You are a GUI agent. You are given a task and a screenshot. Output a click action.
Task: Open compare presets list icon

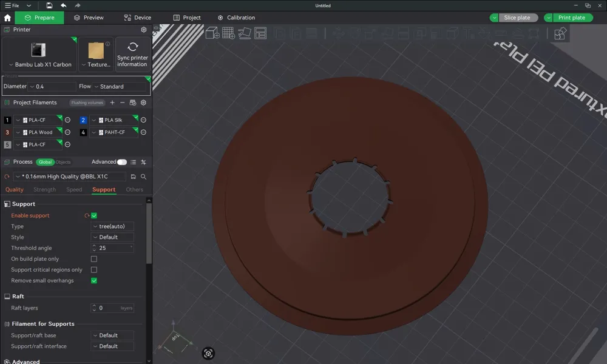point(133,162)
